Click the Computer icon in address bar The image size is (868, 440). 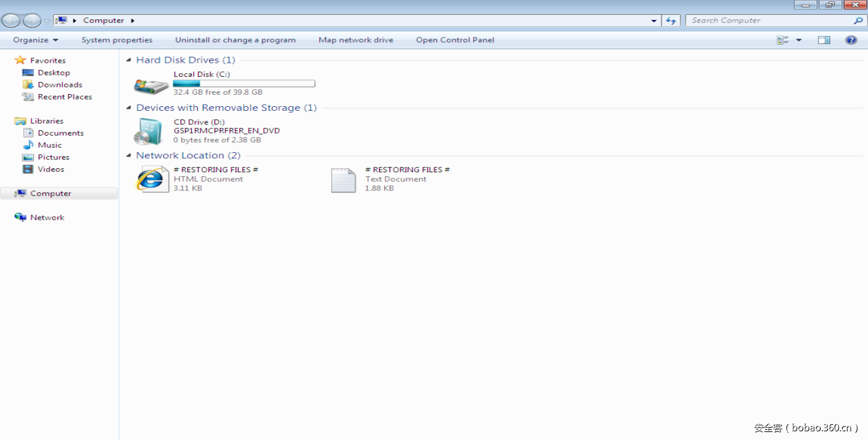[61, 21]
